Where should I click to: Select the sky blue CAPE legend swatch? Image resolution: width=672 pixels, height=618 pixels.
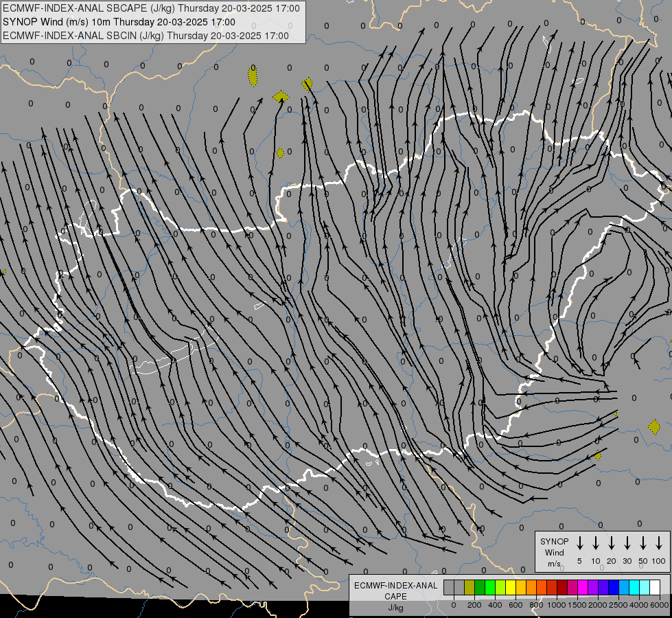(x=624, y=587)
